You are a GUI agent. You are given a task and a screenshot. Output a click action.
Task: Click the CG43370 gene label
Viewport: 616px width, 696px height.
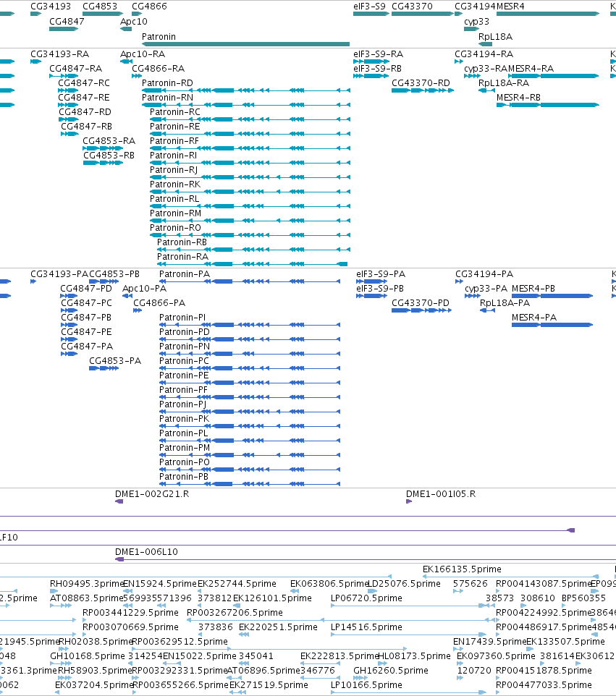point(412,7)
